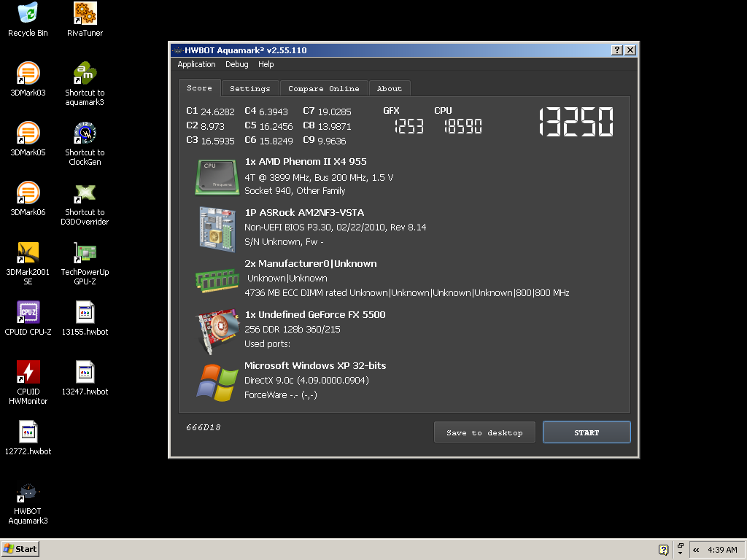This screenshot has height=560, width=747.
Task: Switch to the Settings tab
Action: click(250, 88)
